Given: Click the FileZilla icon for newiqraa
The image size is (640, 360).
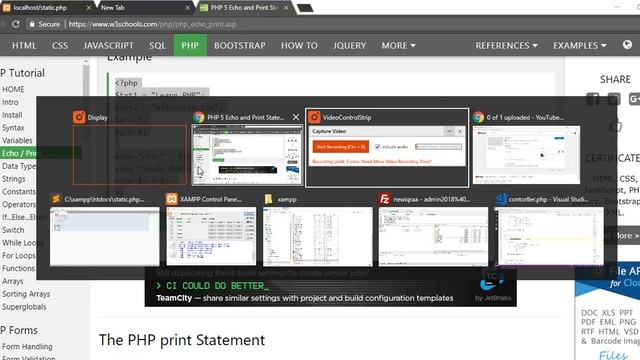Looking at the screenshot, I should [384, 199].
